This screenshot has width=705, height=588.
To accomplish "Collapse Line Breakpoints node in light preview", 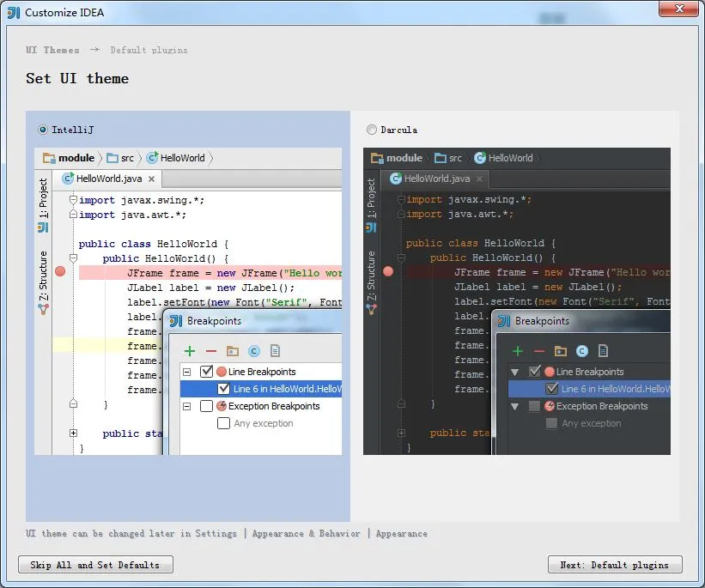I will [186, 372].
